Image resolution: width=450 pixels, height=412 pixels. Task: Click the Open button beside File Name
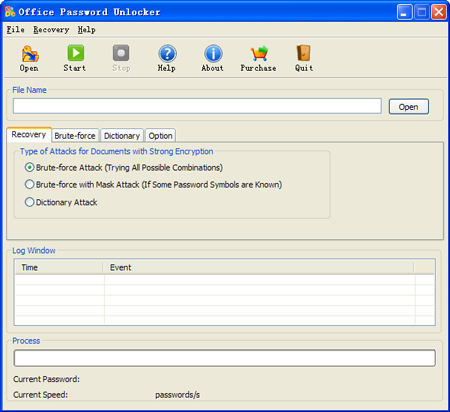[409, 107]
